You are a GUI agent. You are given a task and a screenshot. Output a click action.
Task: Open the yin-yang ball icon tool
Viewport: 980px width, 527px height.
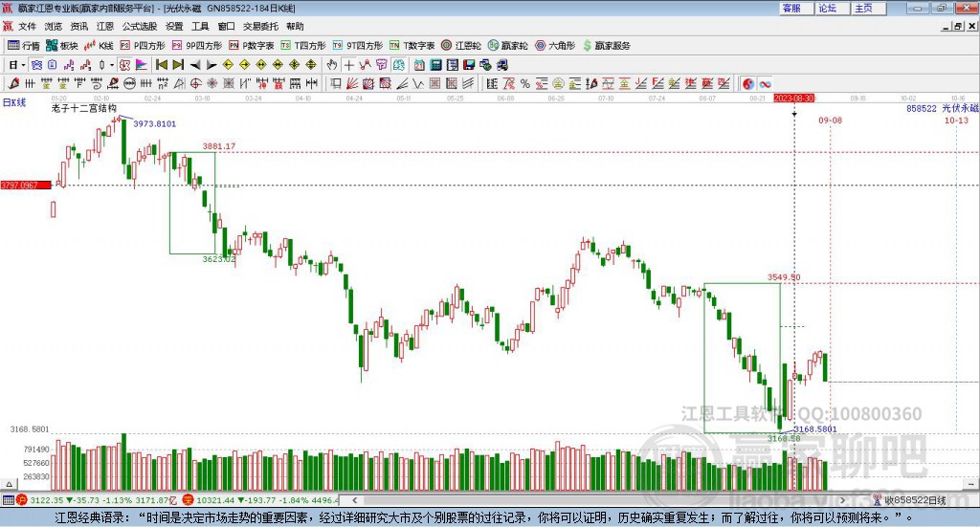coord(748,83)
